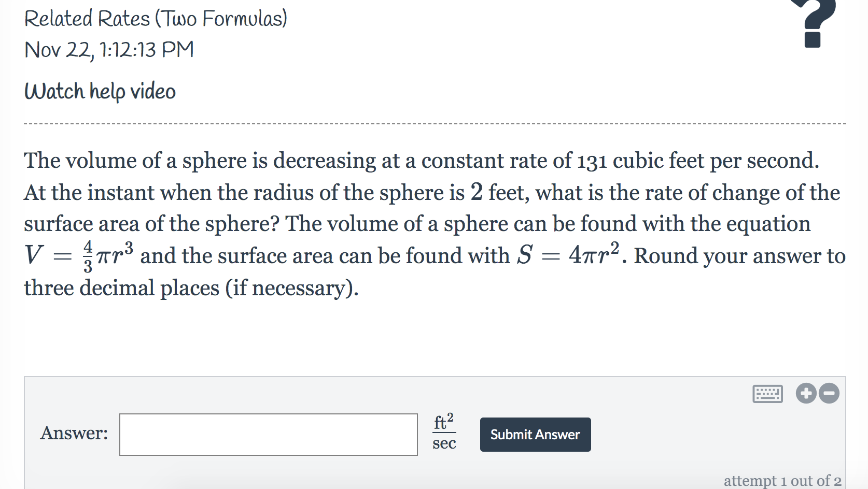Viewport: 868px width, 489px height.
Task: Enlarge problem text with the plus icon
Action: [x=805, y=394]
